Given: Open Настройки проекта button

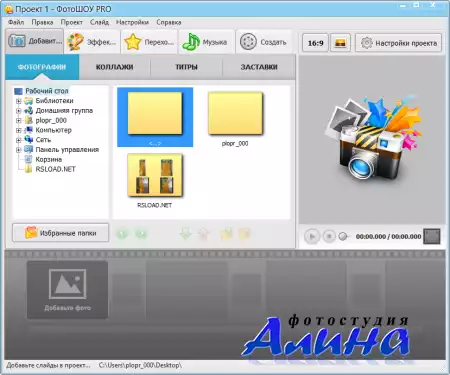Looking at the screenshot, I should pyautogui.click(x=399, y=43).
